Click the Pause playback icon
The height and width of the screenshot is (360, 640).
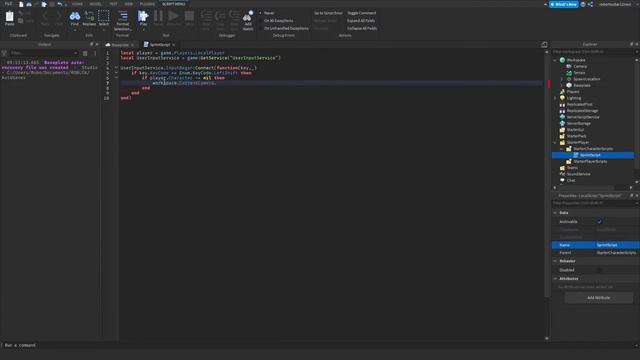pyautogui.click(x=158, y=16)
